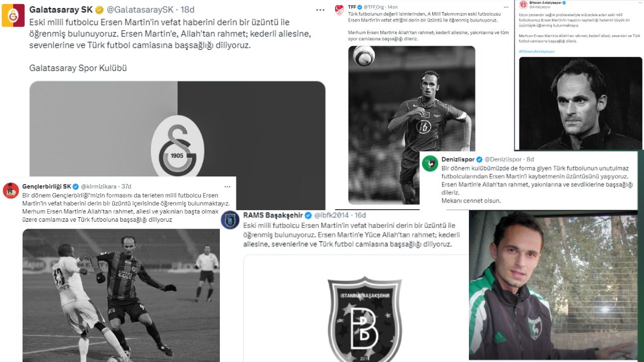
Task: View the Gençlerbirliği match photo
Action: tap(121, 295)
